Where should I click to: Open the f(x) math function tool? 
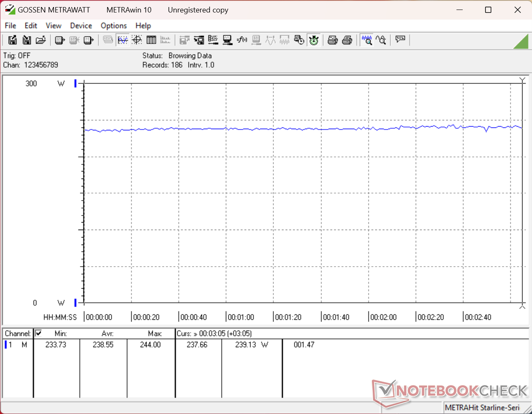(x=242, y=40)
